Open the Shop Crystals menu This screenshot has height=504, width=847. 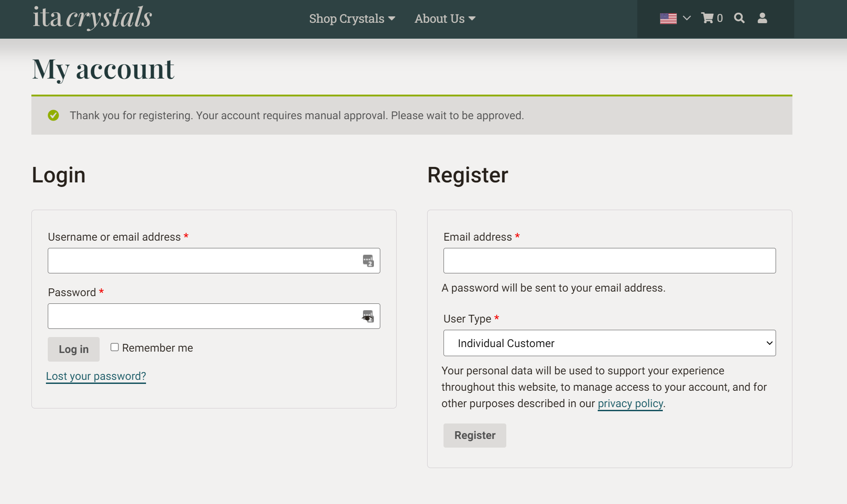352,19
